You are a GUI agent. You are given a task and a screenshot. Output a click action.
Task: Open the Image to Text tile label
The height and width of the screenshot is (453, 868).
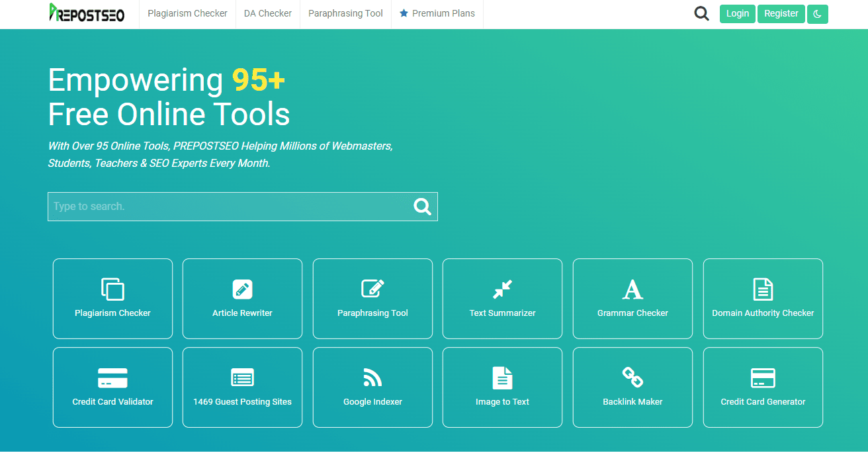tap(502, 402)
